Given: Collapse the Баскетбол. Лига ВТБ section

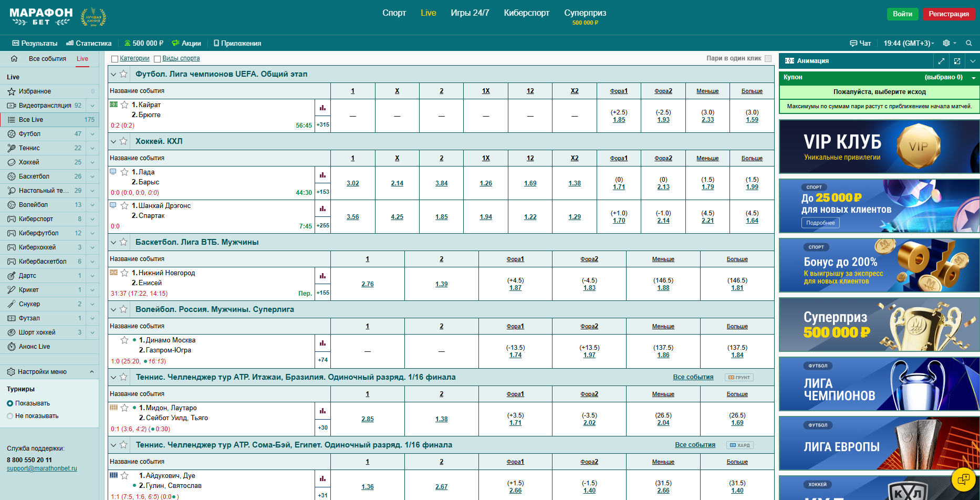Looking at the screenshot, I should pyautogui.click(x=113, y=242).
